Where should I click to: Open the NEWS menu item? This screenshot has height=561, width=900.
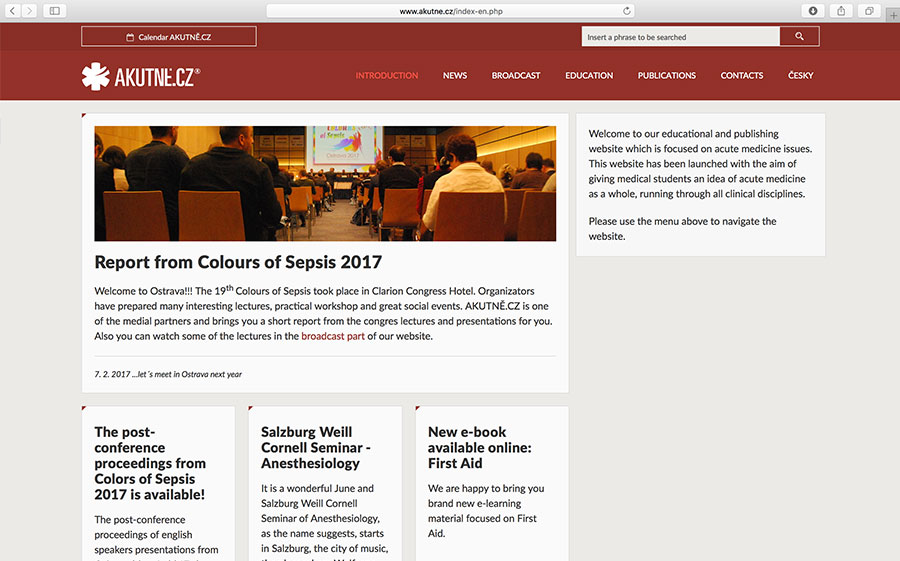coord(455,75)
